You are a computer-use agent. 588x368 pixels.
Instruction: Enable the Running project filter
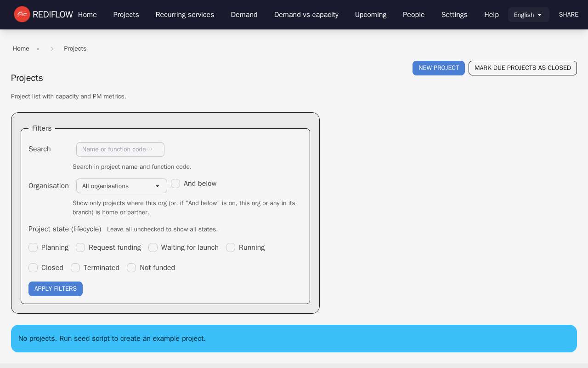(231, 247)
